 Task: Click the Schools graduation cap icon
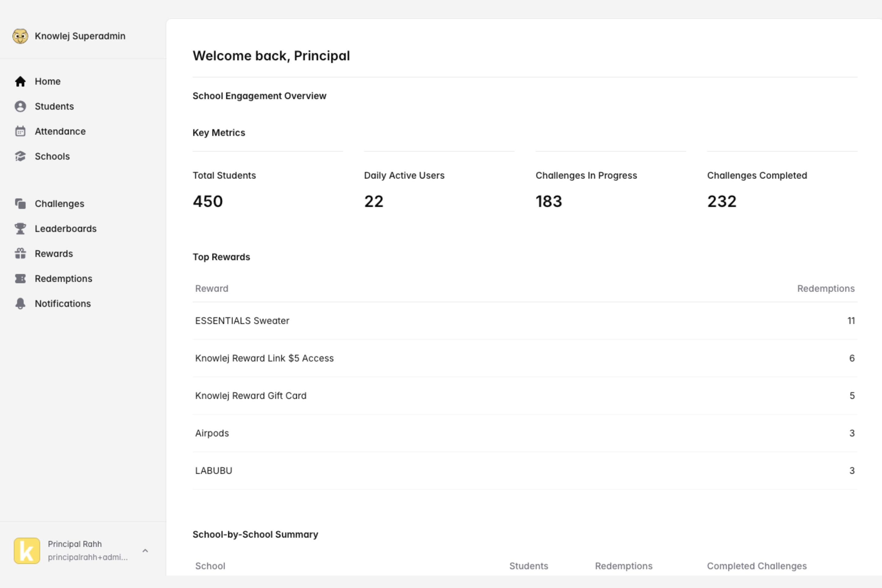[20, 156]
